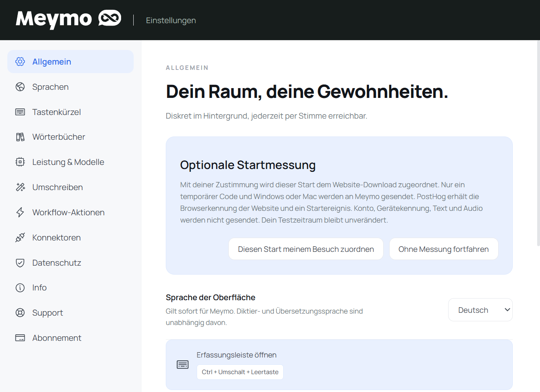This screenshot has height=392, width=540.
Task: Go to the Info section
Action: click(70, 288)
